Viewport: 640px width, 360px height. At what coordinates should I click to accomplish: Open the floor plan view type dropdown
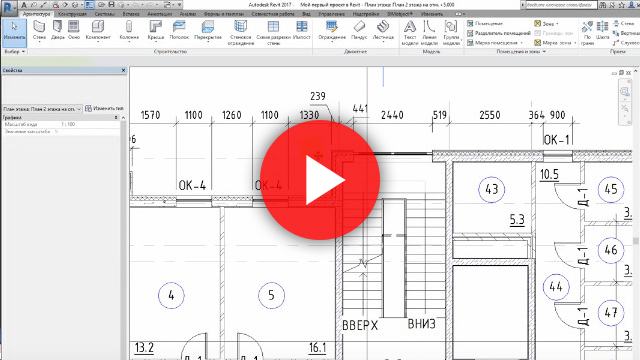click(x=42, y=109)
